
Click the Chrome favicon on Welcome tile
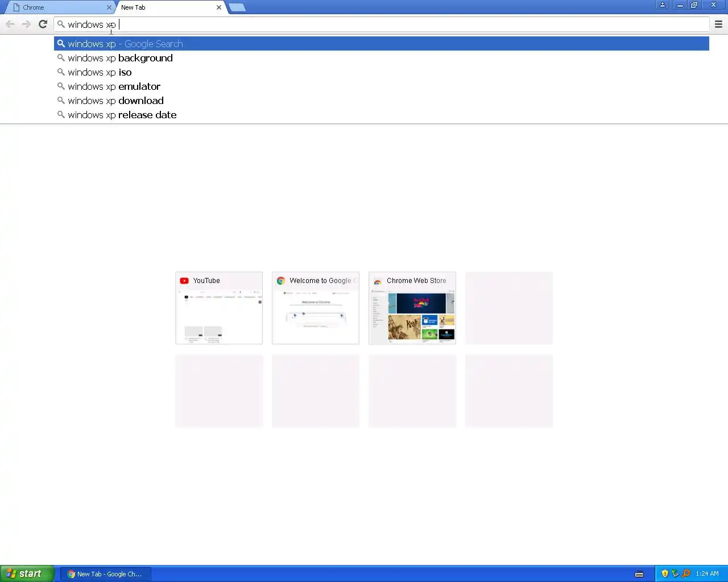281,281
